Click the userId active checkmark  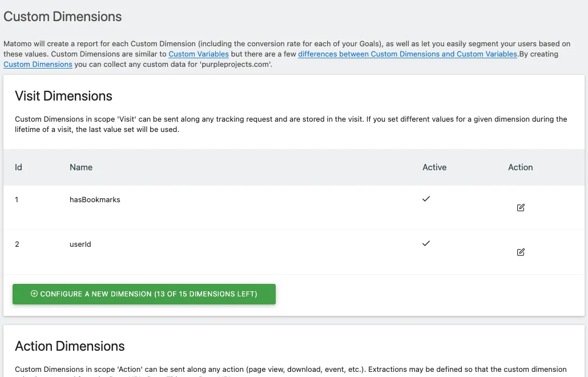pos(426,243)
